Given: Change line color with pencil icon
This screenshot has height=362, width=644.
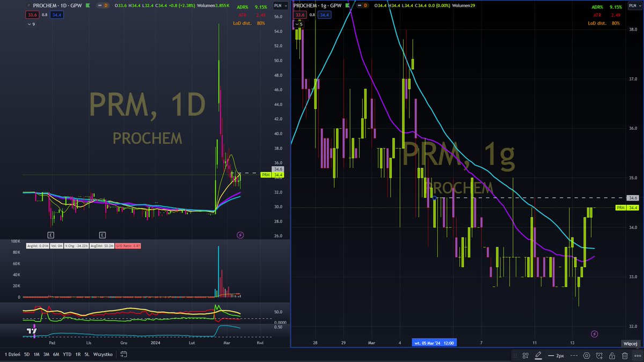Looking at the screenshot, I should click(x=538, y=355).
